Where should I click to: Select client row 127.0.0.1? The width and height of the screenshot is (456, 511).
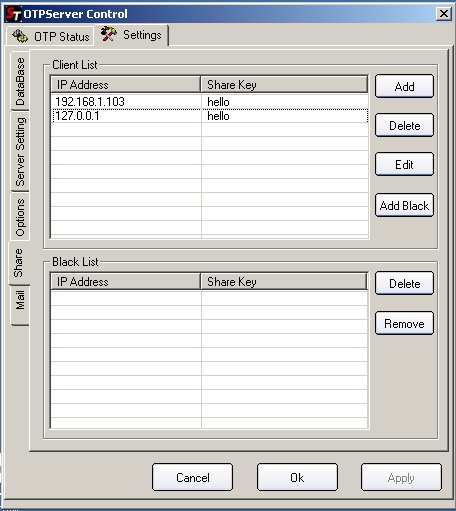210,116
